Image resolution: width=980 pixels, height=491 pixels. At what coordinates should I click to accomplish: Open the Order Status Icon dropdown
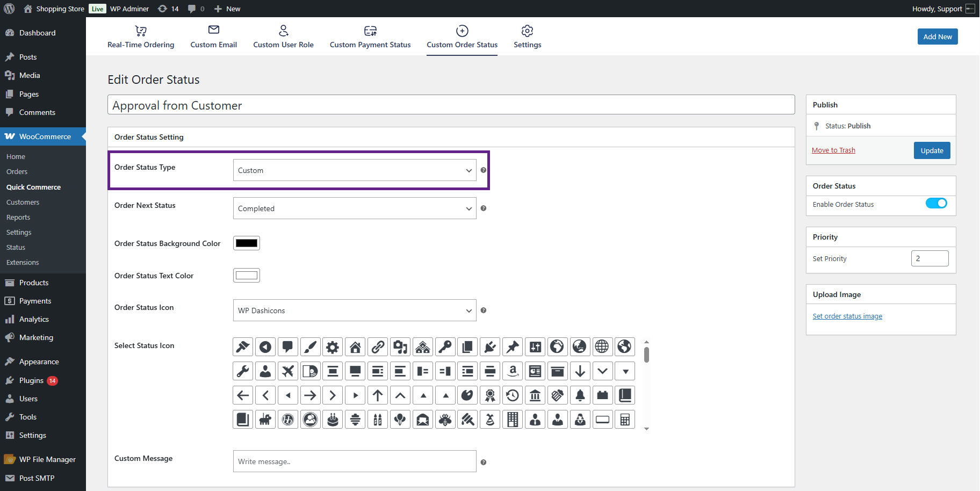pos(355,311)
